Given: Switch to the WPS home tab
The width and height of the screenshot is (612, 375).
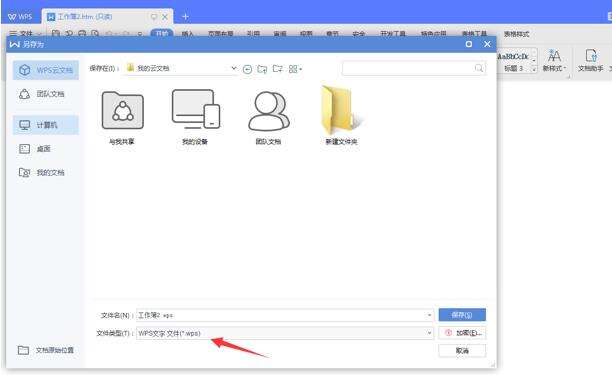Looking at the screenshot, I should (20, 17).
